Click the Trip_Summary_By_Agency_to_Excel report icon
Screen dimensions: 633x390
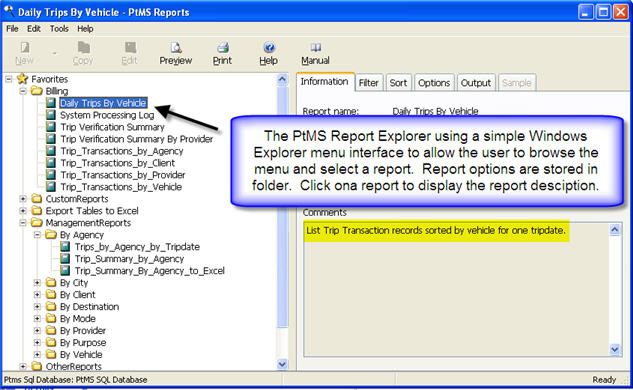tap(65, 270)
